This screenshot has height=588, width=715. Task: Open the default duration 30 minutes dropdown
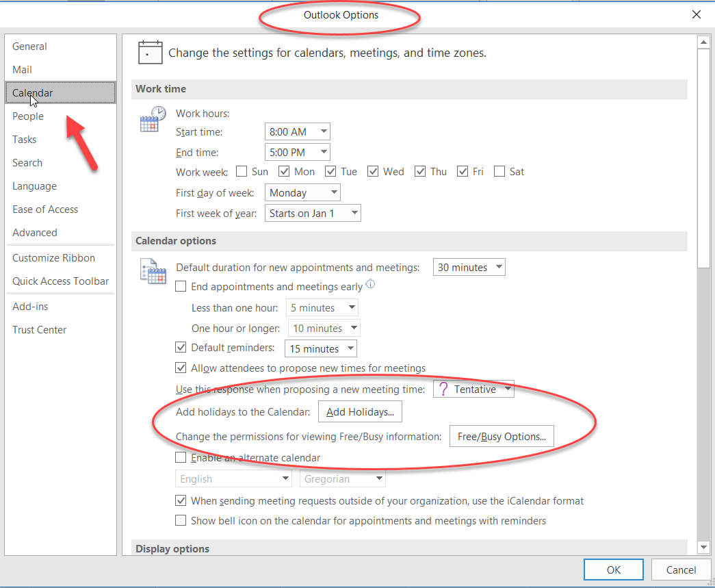469,267
